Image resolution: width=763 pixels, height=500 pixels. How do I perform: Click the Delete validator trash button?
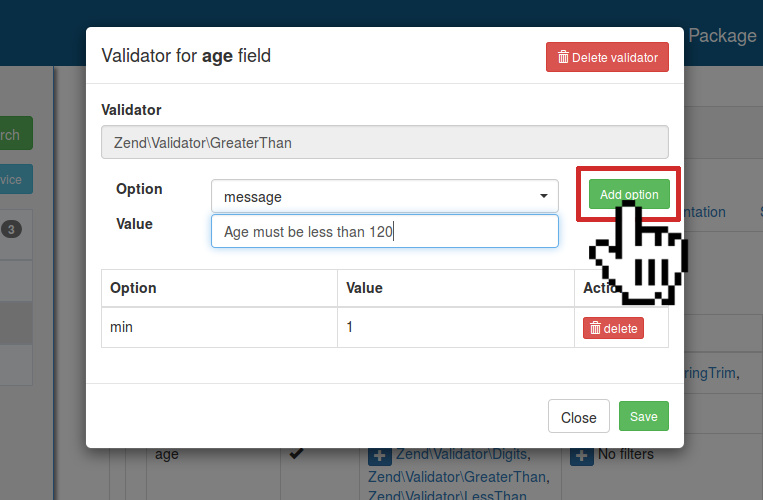click(x=607, y=57)
